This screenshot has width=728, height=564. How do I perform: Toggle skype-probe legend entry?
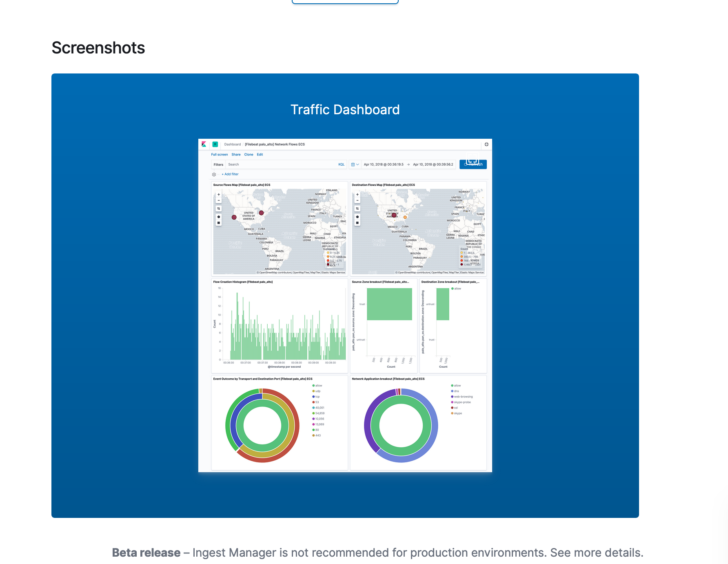click(x=461, y=402)
